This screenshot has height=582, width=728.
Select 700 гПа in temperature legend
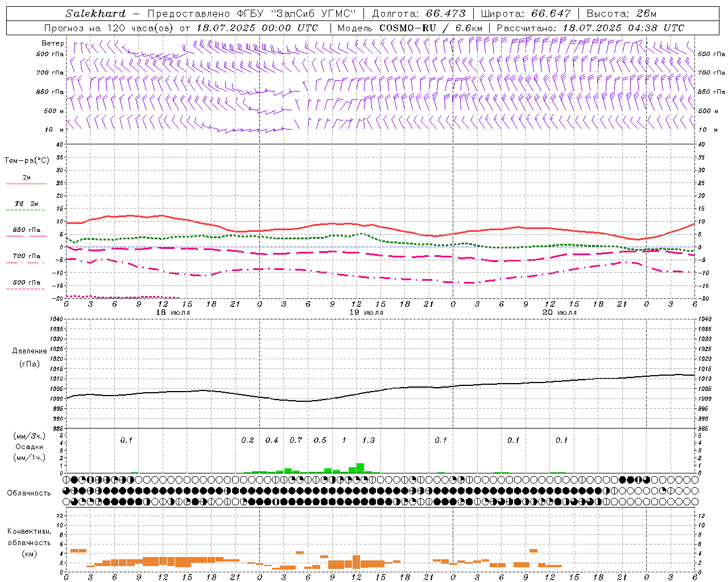pyautogui.click(x=27, y=256)
